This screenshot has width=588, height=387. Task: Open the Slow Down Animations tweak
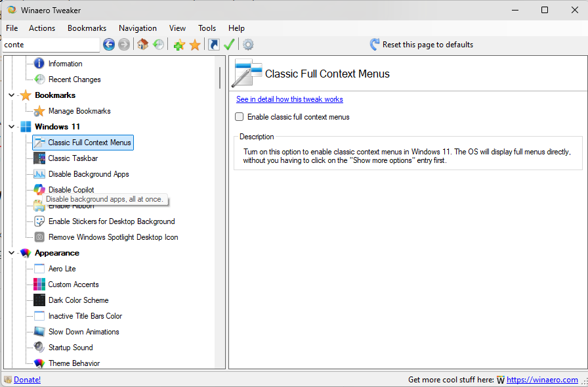pos(83,331)
